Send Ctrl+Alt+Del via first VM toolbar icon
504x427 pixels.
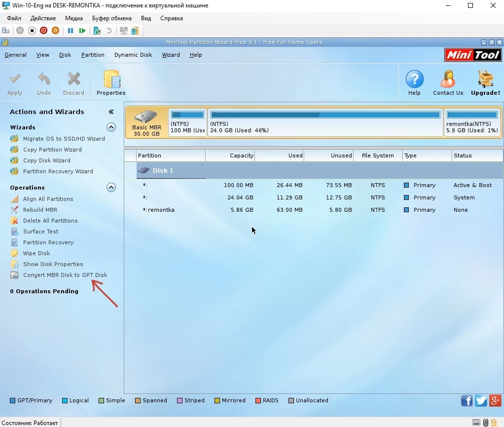(6, 31)
